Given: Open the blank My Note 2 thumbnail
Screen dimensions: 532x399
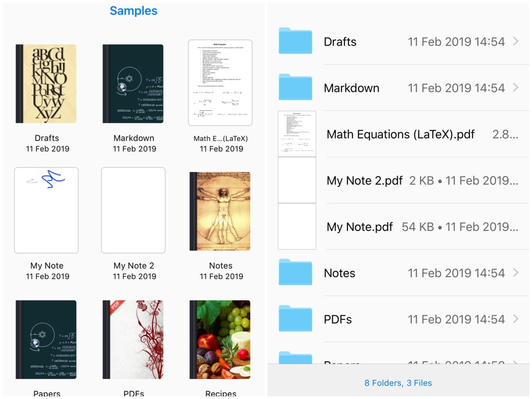Looking at the screenshot, I should pos(133,210).
